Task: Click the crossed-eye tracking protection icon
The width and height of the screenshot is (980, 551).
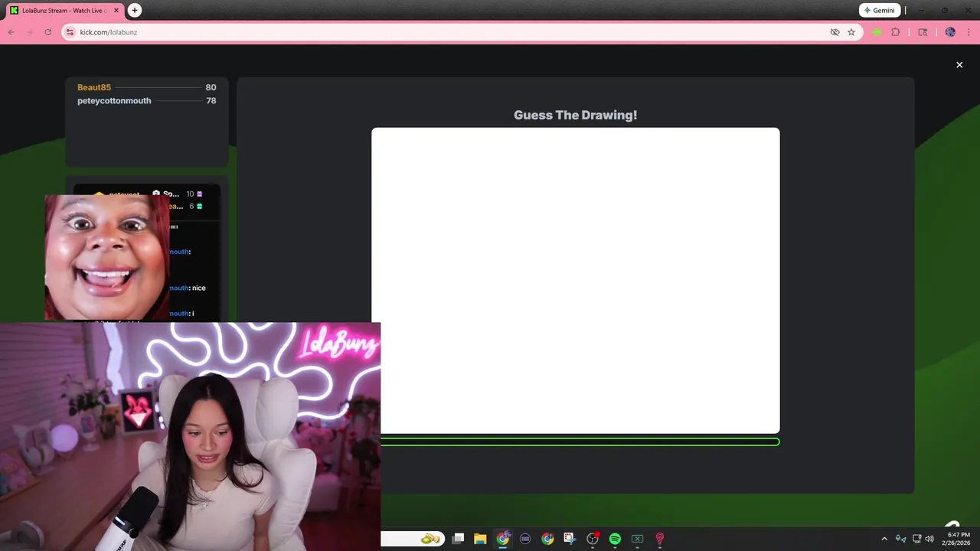Action: coord(835,32)
